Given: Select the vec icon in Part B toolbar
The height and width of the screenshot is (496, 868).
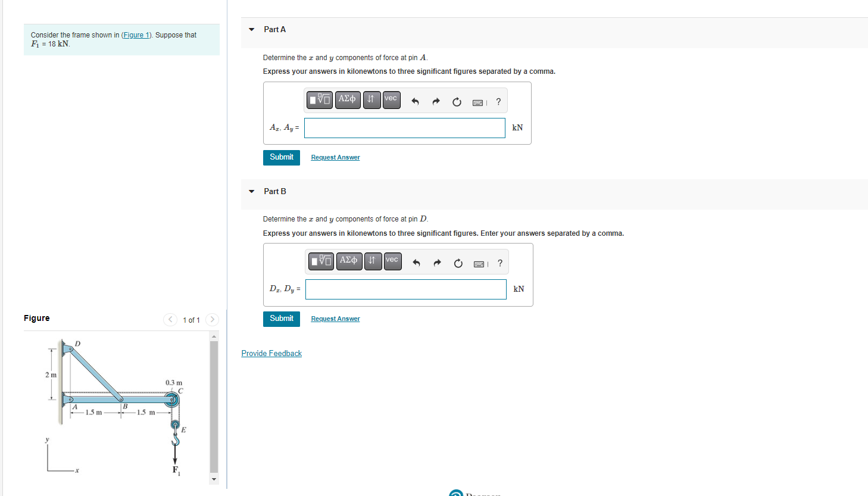Looking at the screenshot, I should click(x=392, y=261).
